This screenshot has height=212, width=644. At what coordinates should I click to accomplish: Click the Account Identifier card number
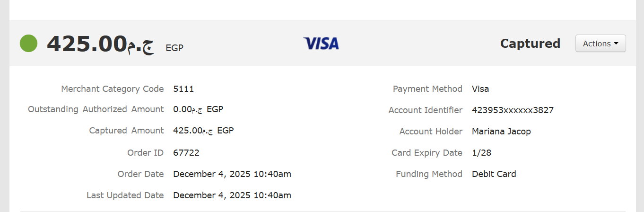[x=513, y=110]
